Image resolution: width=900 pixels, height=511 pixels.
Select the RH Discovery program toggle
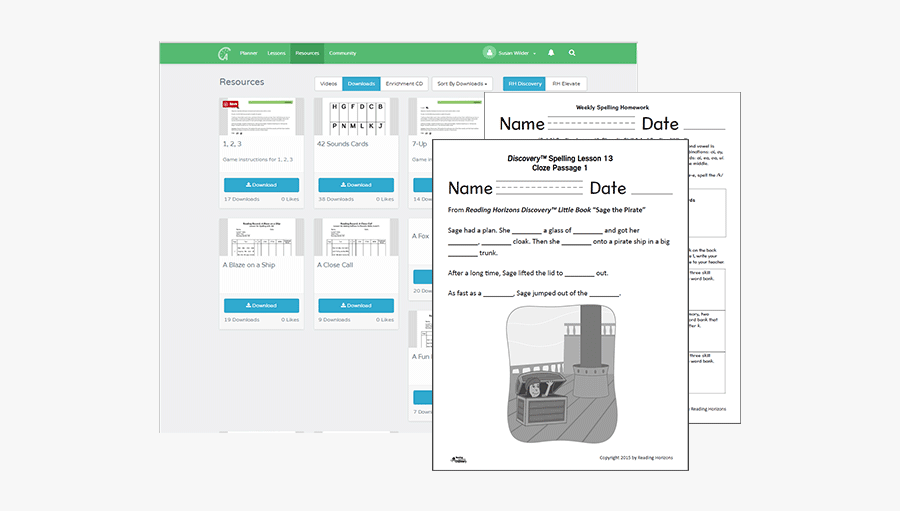(523, 84)
